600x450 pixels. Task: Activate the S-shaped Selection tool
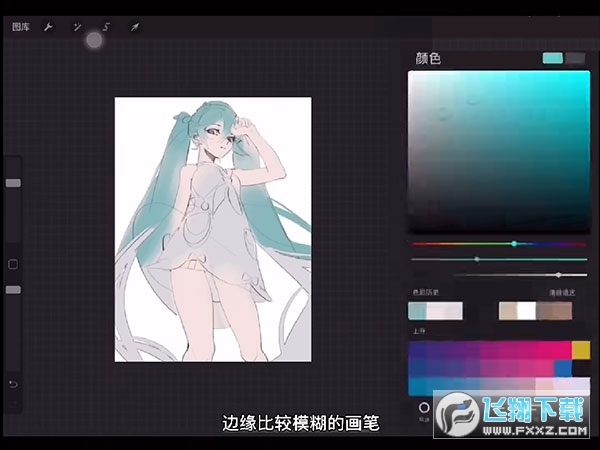coord(106,27)
